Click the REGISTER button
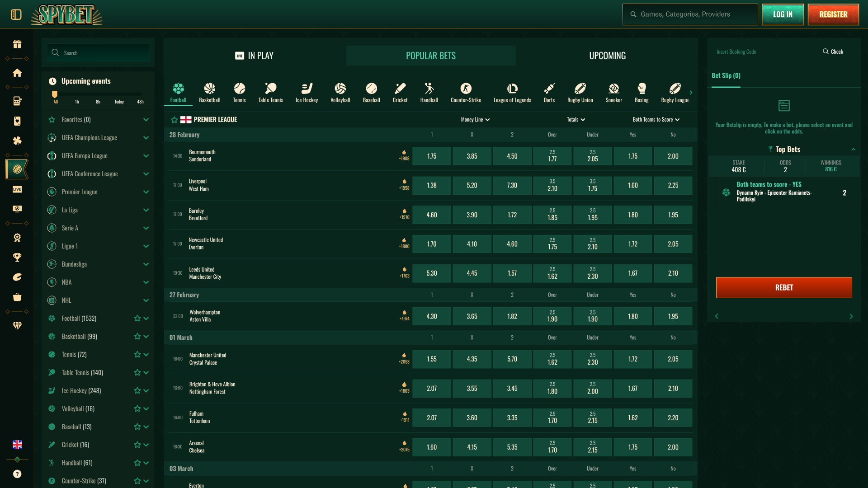Image resolution: width=868 pixels, height=488 pixels. pos(833,14)
